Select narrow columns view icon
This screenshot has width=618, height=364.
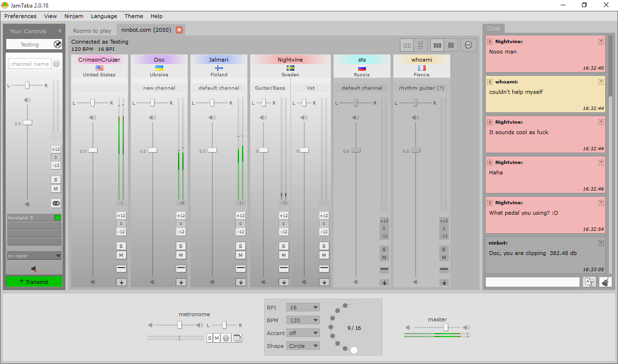click(451, 45)
